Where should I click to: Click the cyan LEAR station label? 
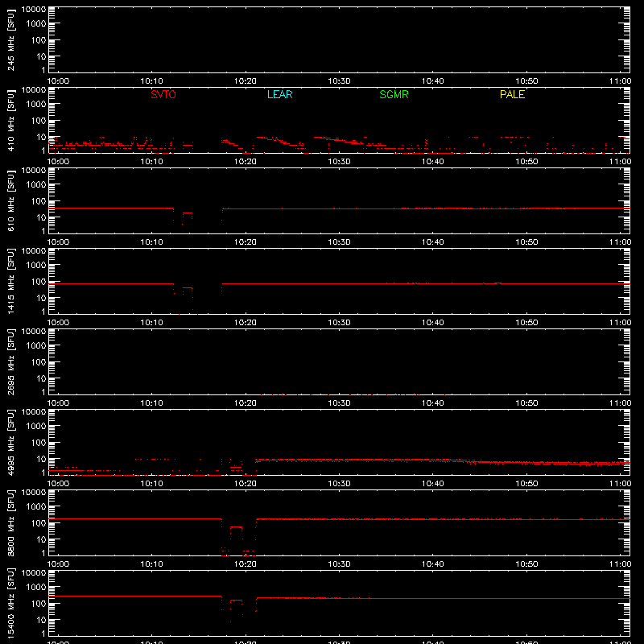279,94
